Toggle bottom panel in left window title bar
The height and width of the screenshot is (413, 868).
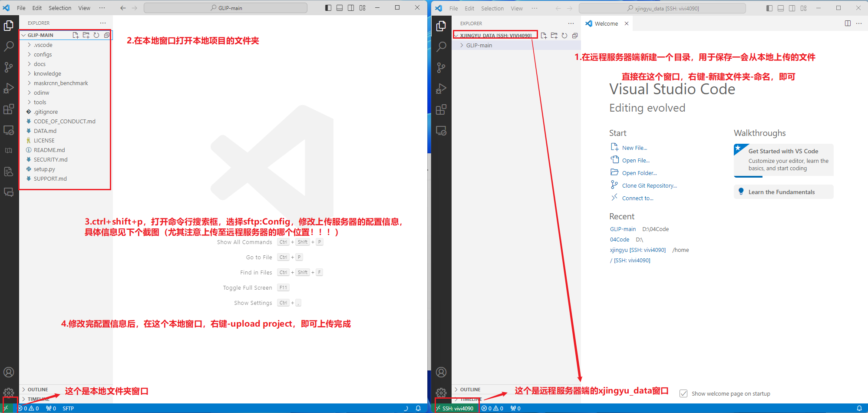[340, 8]
